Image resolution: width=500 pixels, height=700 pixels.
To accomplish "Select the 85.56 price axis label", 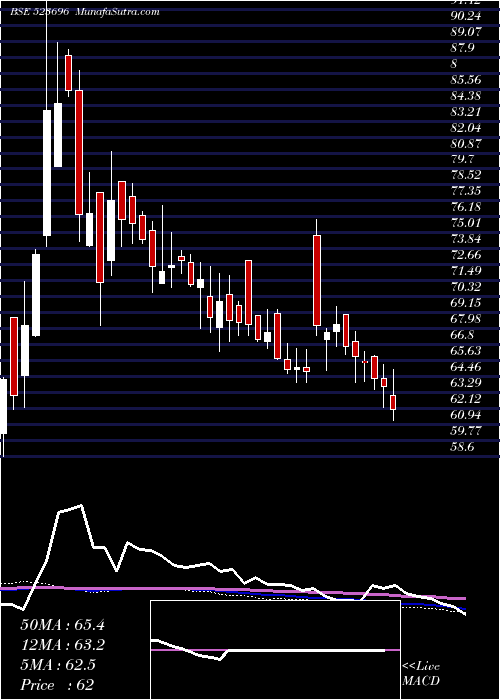I will (x=466, y=80).
